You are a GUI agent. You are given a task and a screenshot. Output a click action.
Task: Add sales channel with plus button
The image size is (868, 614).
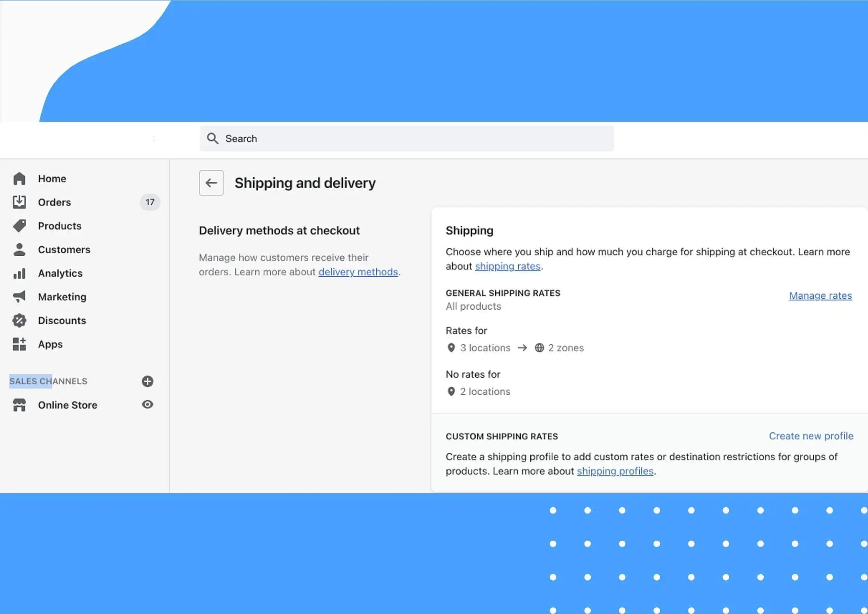click(148, 381)
